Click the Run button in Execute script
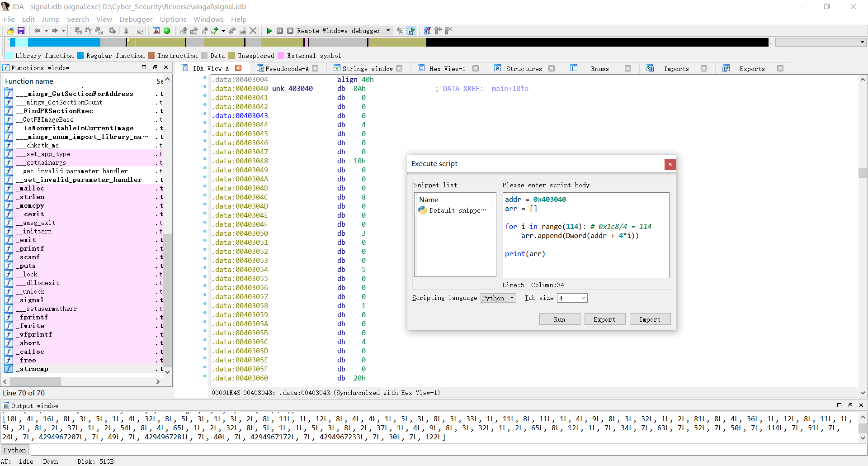The image size is (868, 466). pyautogui.click(x=560, y=319)
